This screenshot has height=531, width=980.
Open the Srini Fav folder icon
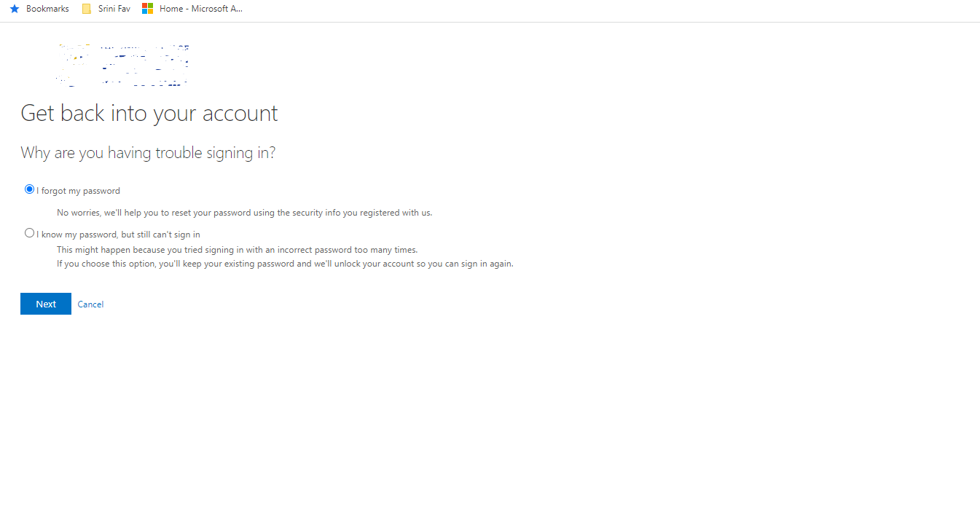(x=86, y=8)
